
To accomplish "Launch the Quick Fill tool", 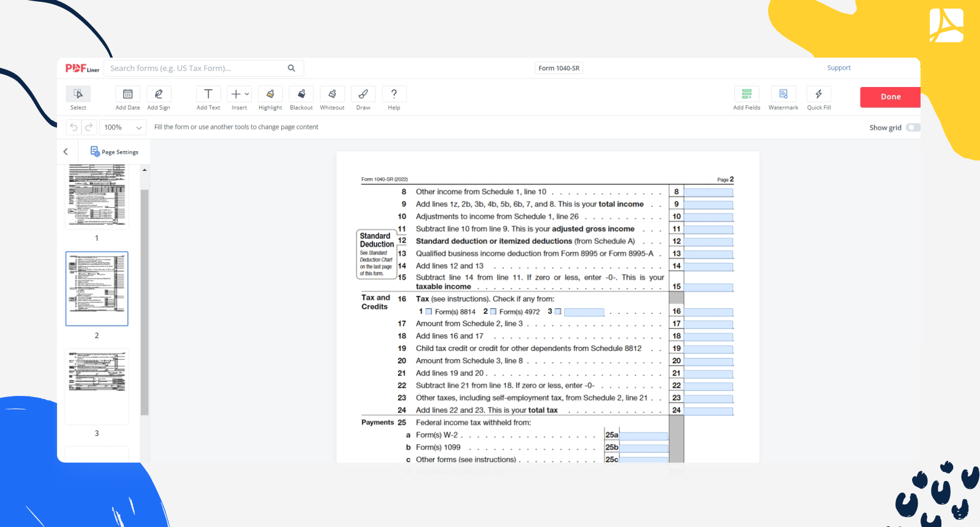I will [819, 94].
